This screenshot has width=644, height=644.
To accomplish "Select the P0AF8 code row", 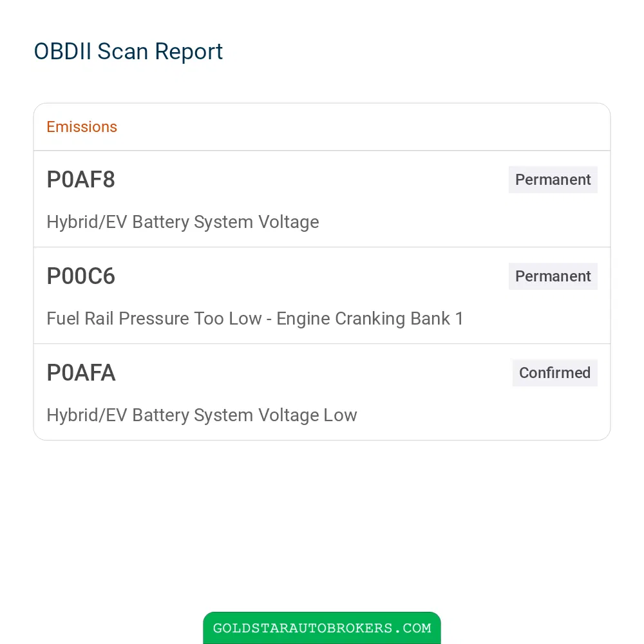I will pos(322,199).
